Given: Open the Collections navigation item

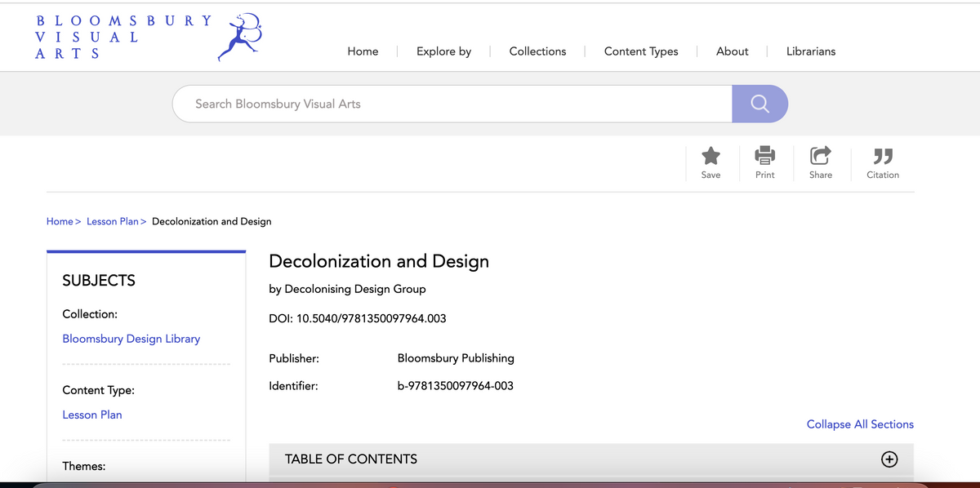Looking at the screenshot, I should click(537, 51).
